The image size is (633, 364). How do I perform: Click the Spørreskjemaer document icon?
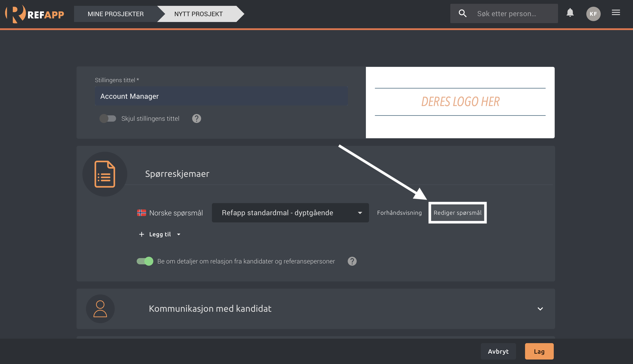click(105, 174)
